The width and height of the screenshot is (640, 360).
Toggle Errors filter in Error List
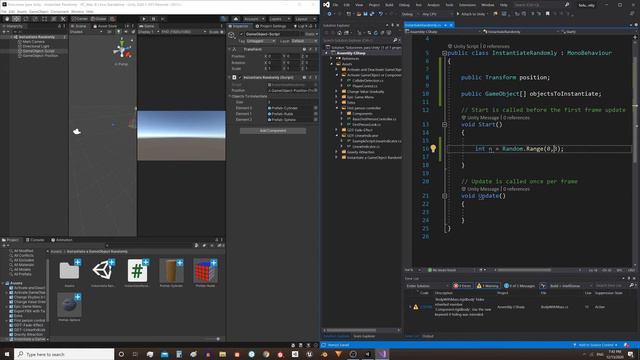(x=462, y=286)
